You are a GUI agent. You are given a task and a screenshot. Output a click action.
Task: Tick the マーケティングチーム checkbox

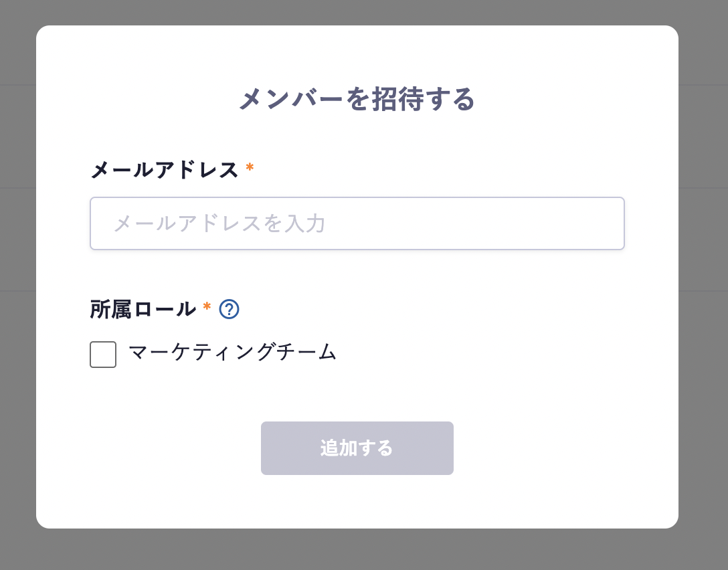(103, 355)
